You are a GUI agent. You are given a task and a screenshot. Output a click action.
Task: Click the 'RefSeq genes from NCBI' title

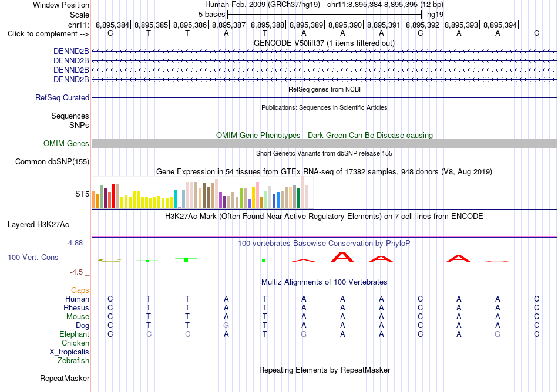(324, 89)
